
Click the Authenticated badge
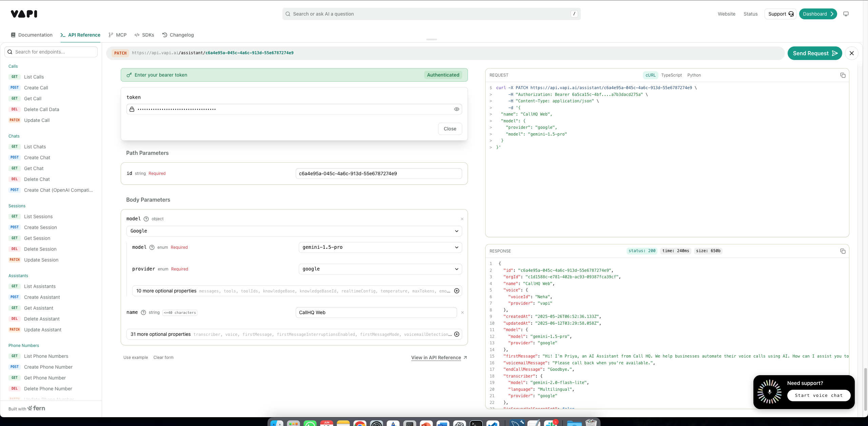(443, 75)
